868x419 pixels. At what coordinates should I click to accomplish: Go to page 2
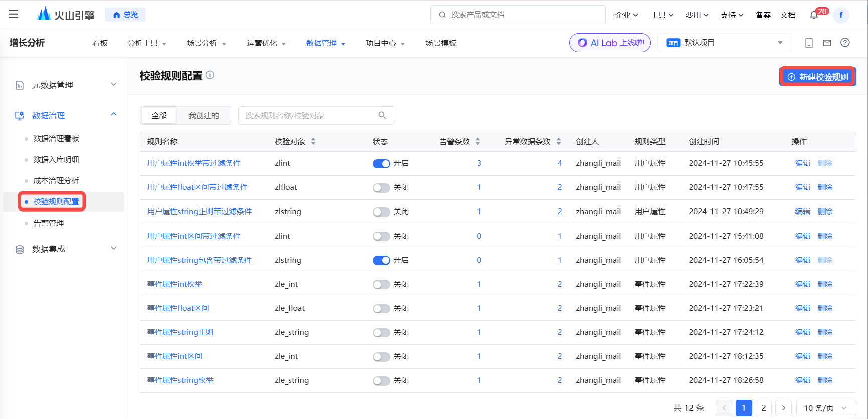[763, 408]
